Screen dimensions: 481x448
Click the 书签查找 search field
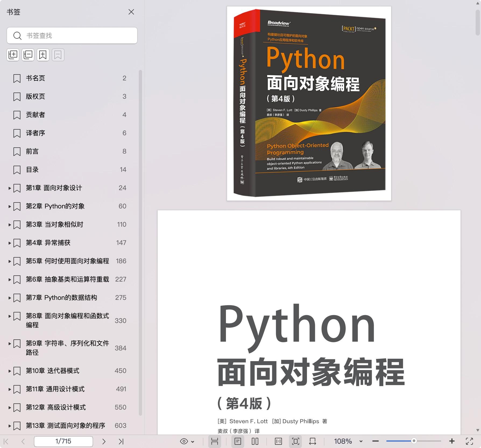[72, 35]
